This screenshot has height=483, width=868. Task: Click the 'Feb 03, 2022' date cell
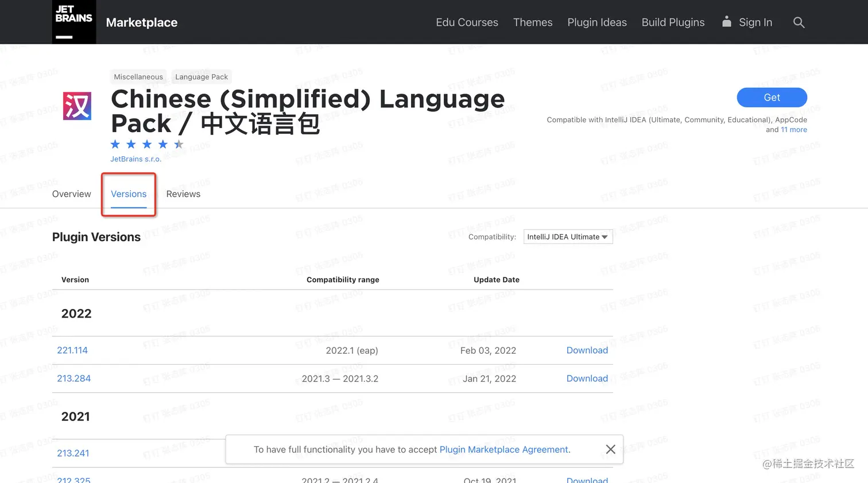[488, 350]
